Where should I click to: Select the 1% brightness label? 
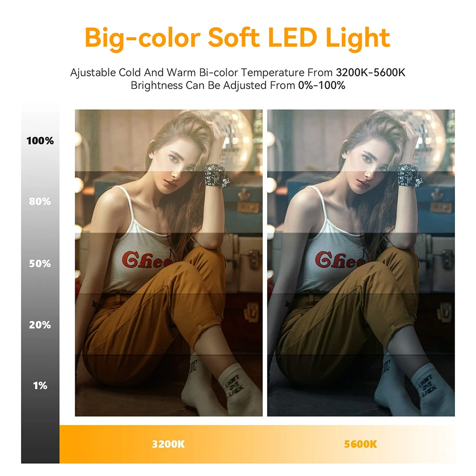(40, 386)
